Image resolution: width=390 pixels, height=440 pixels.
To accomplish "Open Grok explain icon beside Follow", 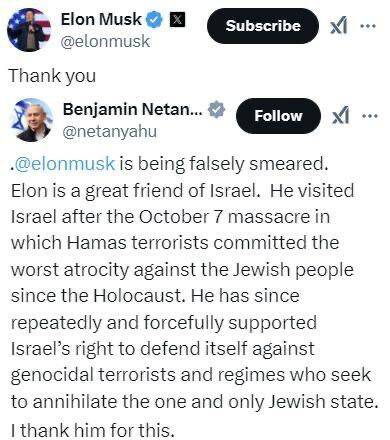I will tap(341, 116).
